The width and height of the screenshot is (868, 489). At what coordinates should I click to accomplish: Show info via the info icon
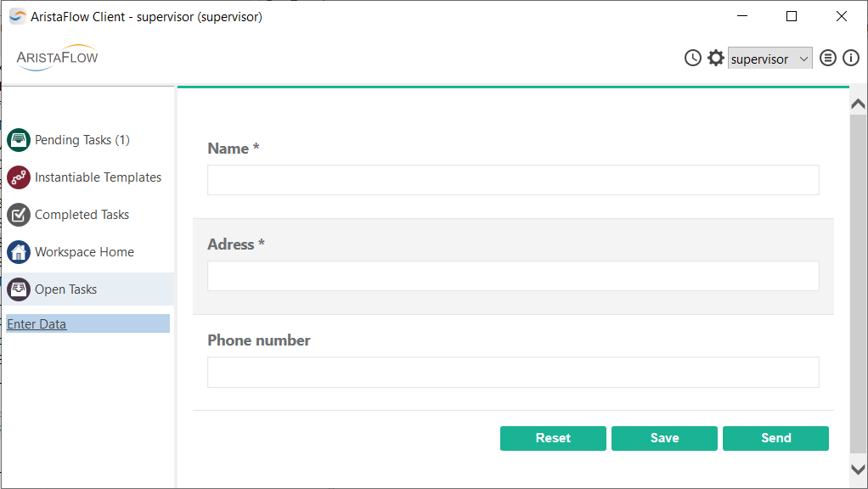851,58
